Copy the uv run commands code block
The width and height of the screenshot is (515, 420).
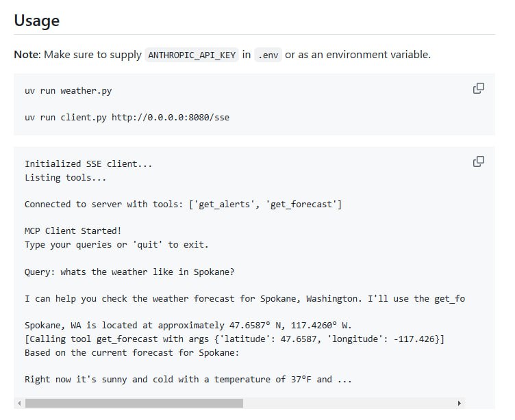click(479, 88)
